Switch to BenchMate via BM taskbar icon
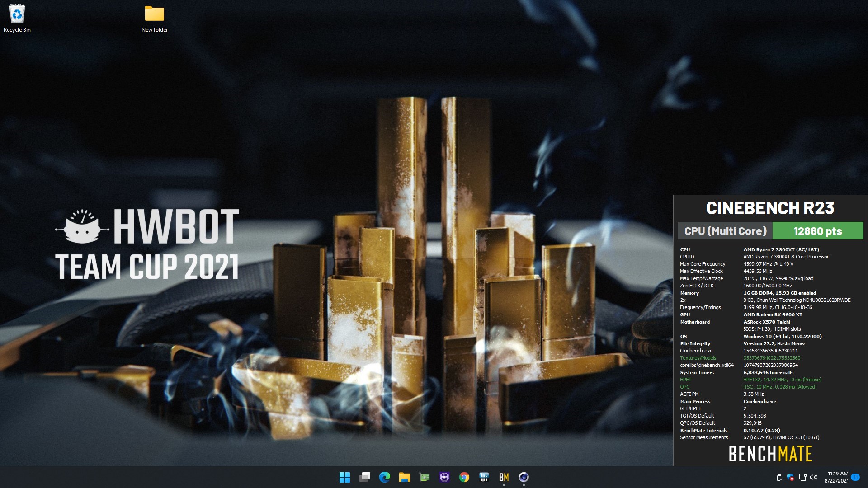 (504, 477)
